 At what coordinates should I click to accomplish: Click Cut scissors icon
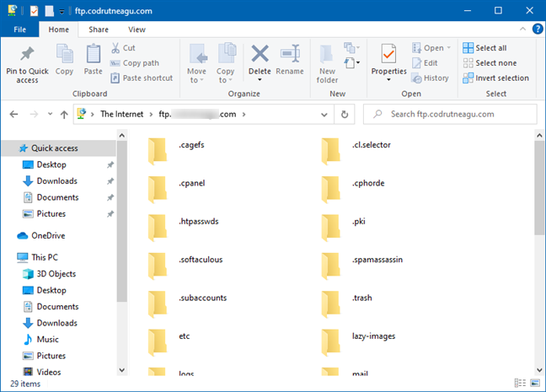tap(115, 48)
